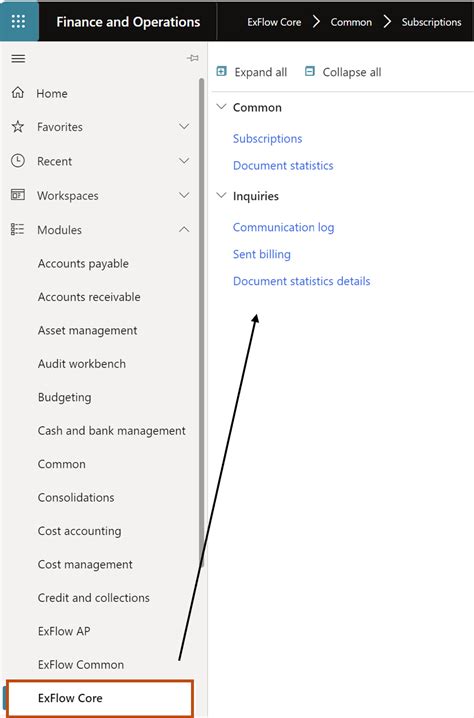
Task: Click Collapse all button
Action: pyautogui.click(x=343, y=72)
